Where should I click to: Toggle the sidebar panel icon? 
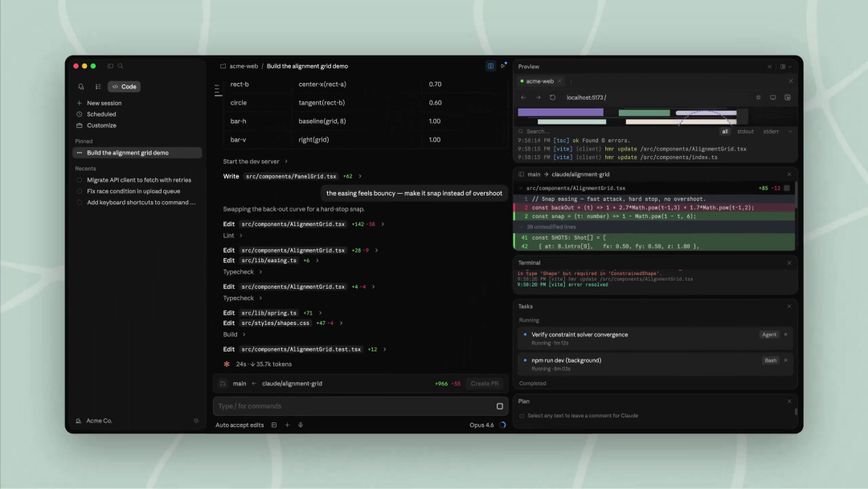point(110,66)
